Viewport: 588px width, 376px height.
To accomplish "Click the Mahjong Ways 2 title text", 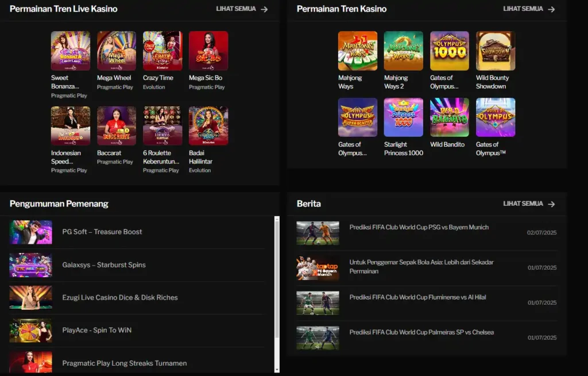I will 396,82.
